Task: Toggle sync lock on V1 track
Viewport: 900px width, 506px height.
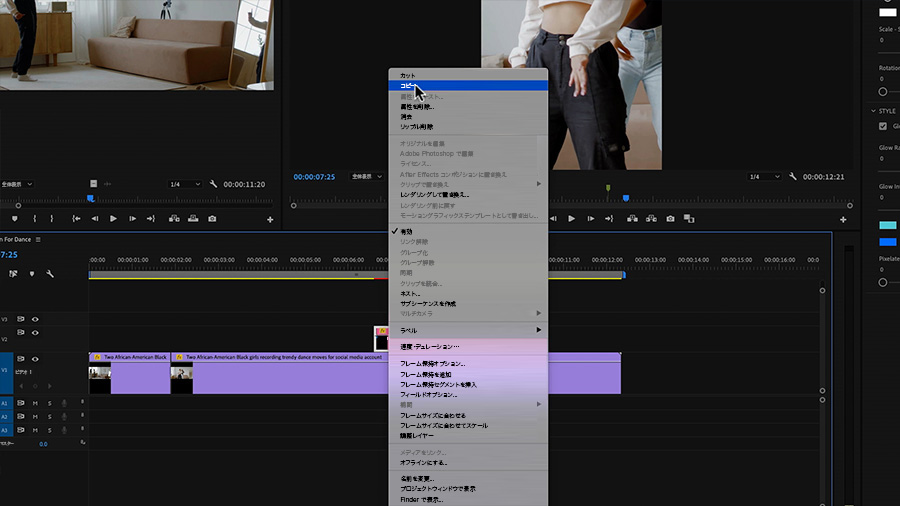Action: (21, 359)
